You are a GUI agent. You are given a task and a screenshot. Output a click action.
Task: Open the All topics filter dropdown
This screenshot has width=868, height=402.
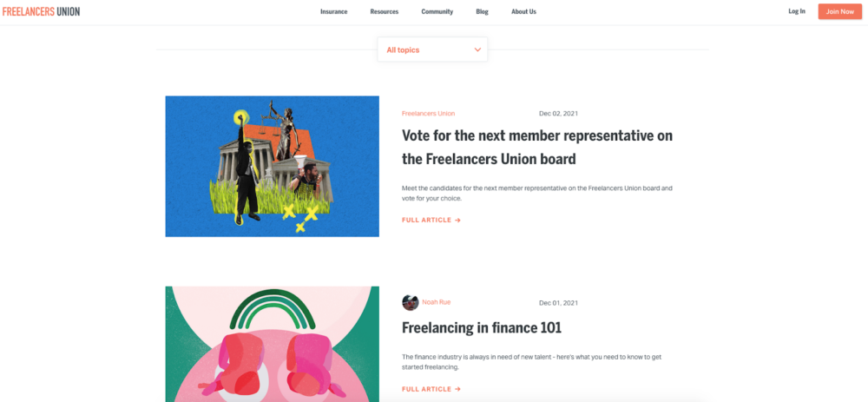432,49
